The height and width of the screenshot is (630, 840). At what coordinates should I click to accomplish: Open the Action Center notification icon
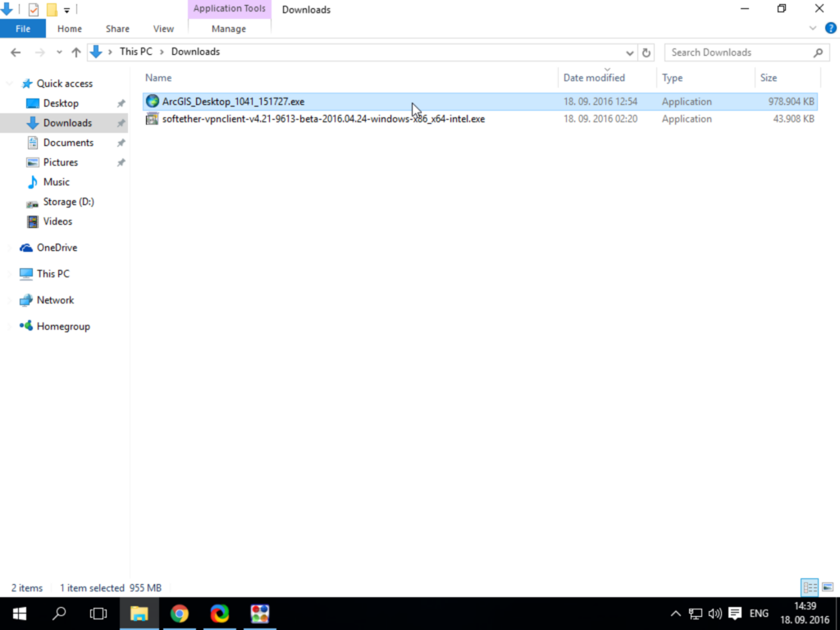coord(735,614)
